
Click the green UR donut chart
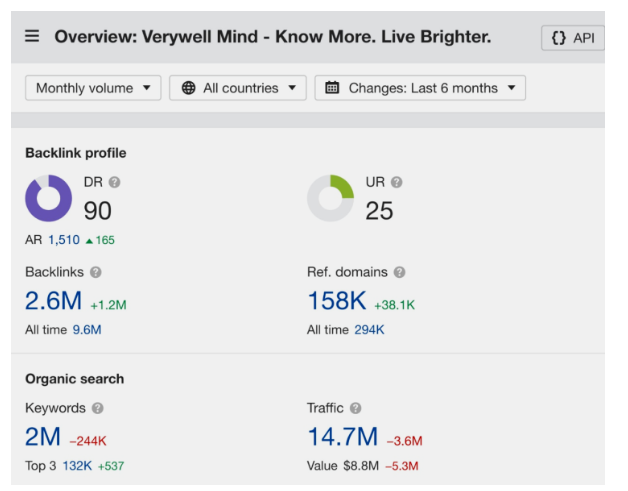pos(330,198)
